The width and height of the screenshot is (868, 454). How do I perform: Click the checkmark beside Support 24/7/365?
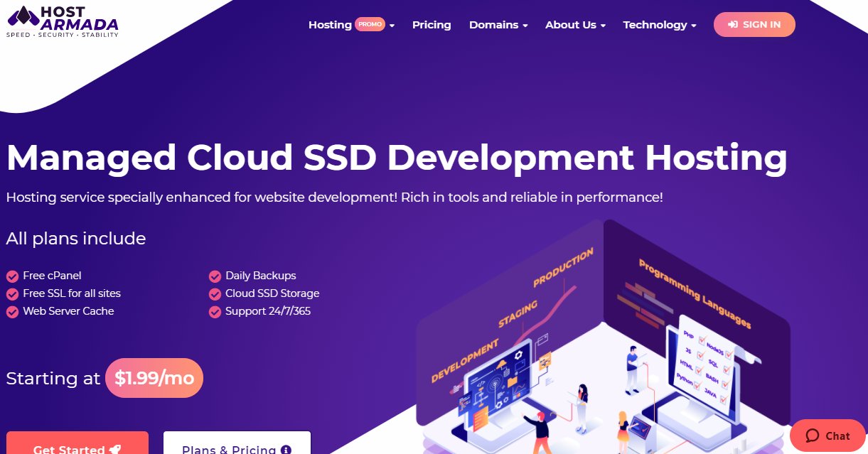[215, 311]
